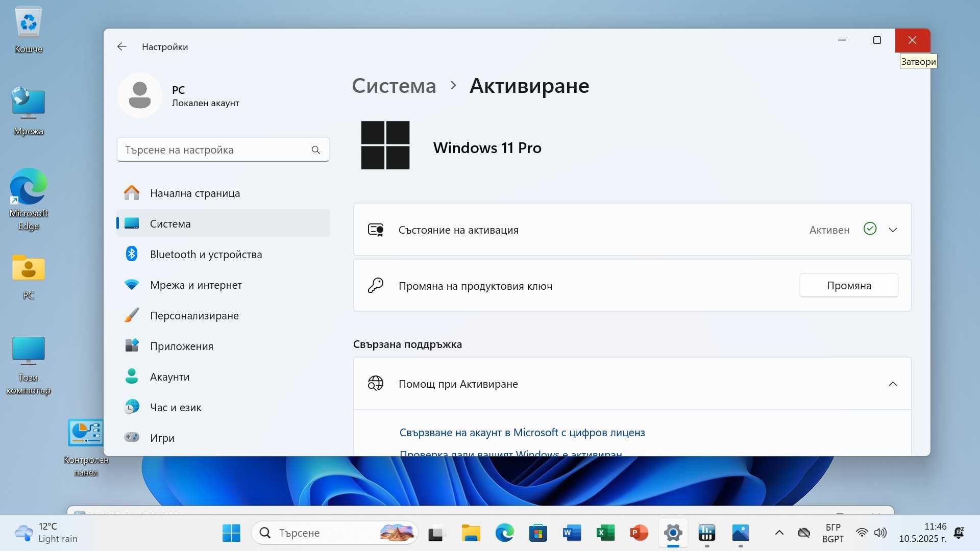Click the Промяна product key button
980x551 pixels.
(849, 285)
